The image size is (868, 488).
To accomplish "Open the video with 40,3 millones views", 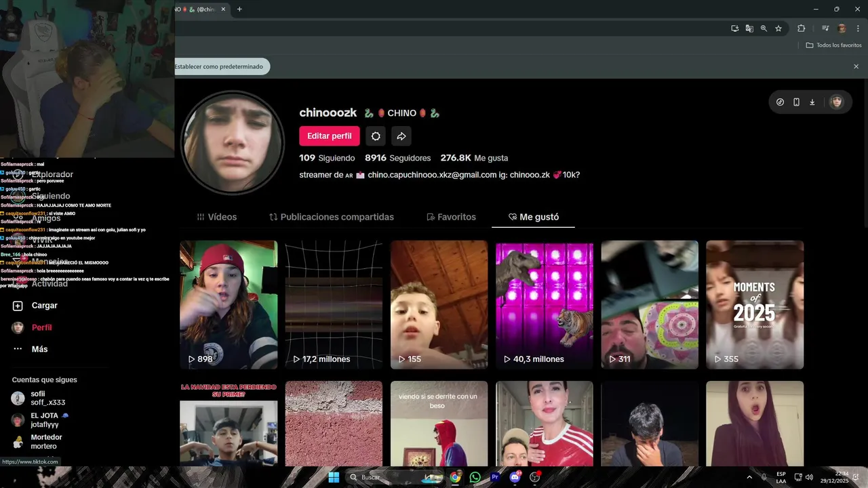I will (545, 305).
